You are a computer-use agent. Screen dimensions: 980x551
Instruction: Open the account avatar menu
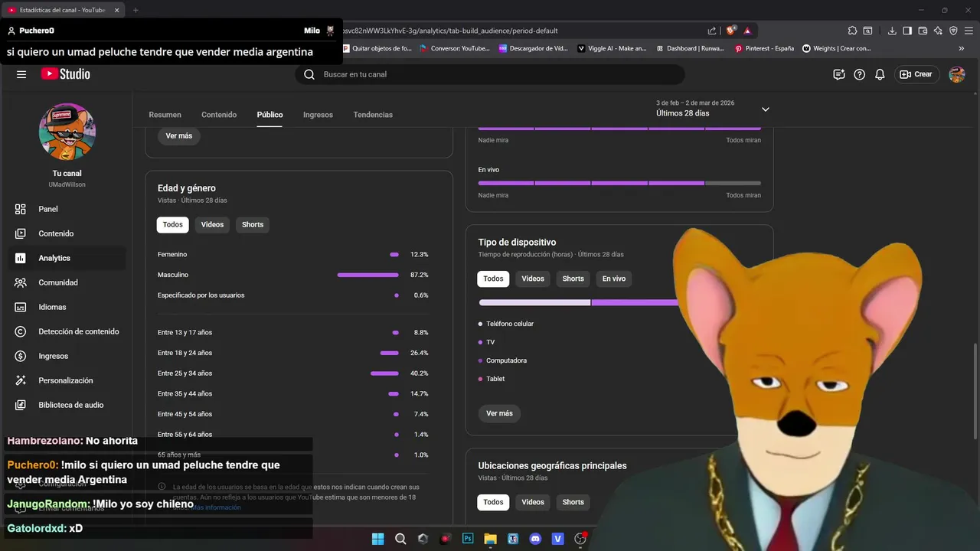click(957, 74)
